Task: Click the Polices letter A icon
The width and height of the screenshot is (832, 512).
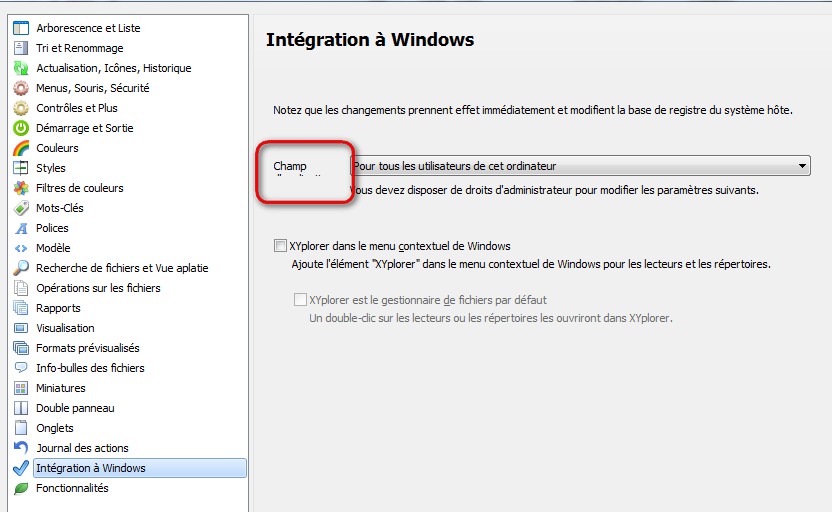Action: (x=20, y=228)
